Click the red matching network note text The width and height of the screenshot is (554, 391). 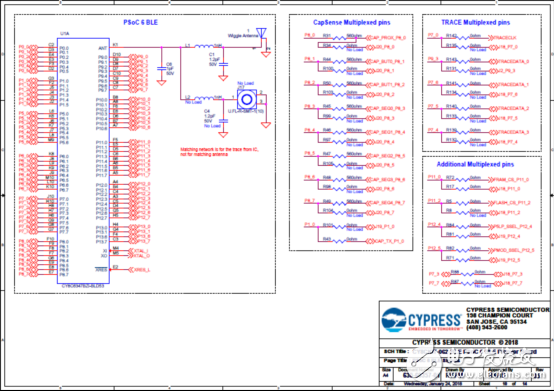pos(219,152)
